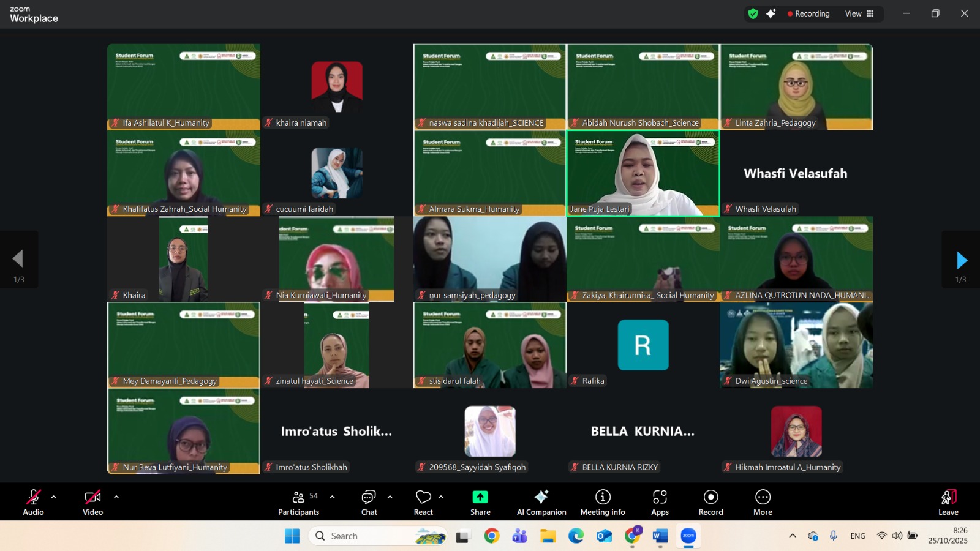Open the More options menu
Viewport: 980px width, 551px height.
[x=763, y=502]
